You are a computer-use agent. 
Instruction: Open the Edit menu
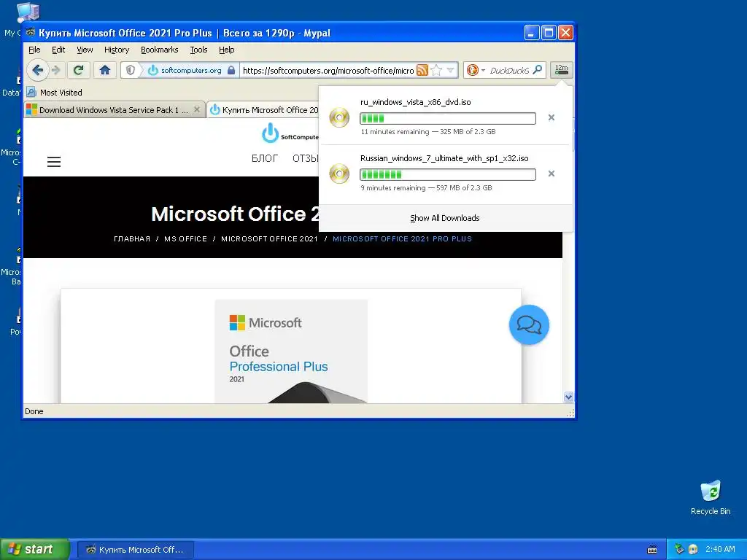pos(58,50)
